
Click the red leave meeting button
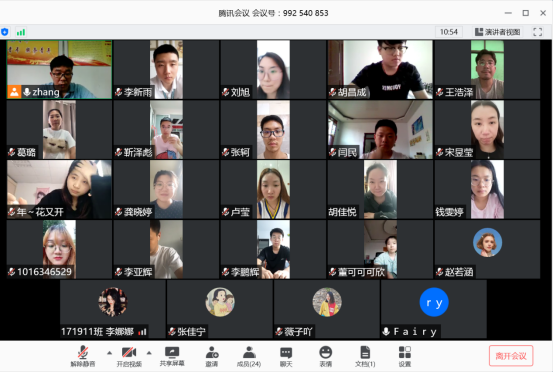(x=511, y=356)
